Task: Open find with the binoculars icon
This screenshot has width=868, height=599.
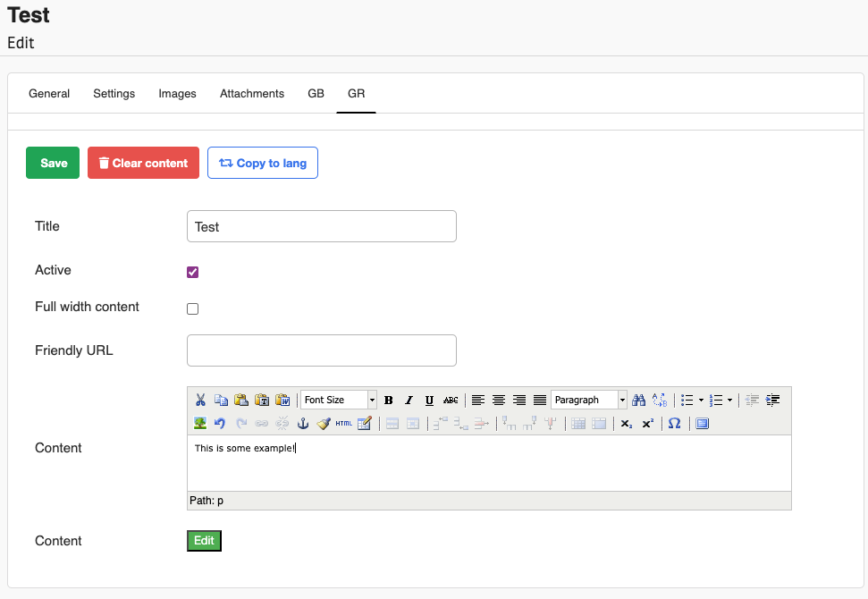Action: point(638,400)
